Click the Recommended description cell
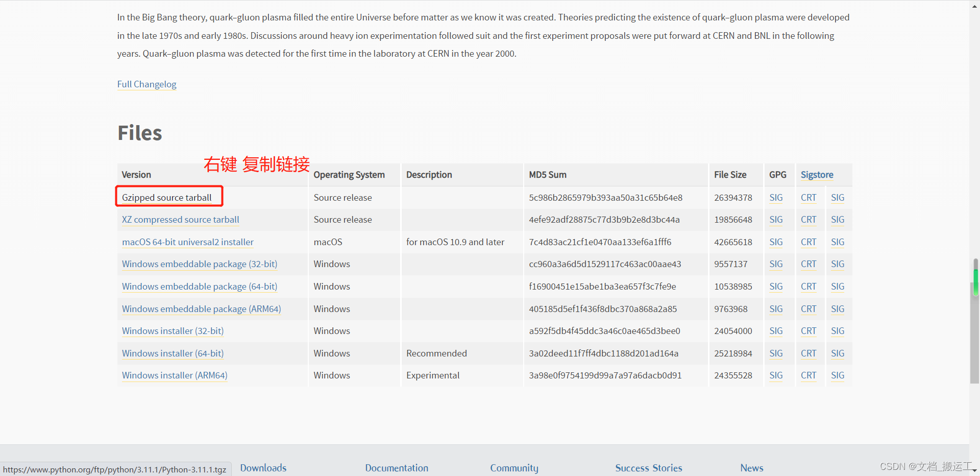Image resolution: width=980 pixels, height=476 pixels. [x=436, y=353]
